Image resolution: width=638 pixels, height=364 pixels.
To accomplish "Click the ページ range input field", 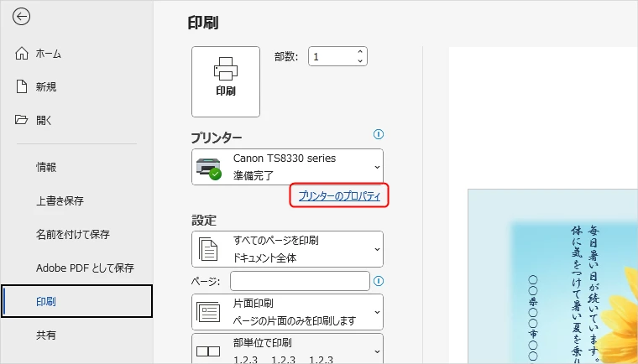I will (300, 281).
